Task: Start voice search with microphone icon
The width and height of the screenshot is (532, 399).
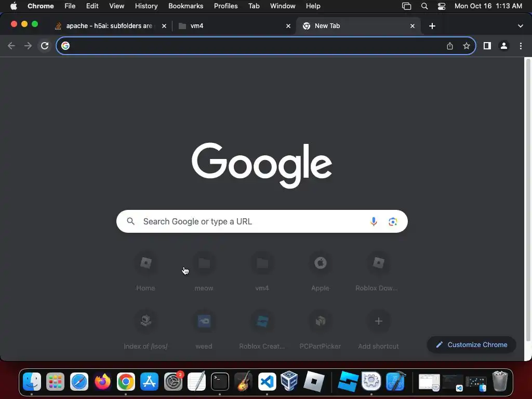Action: [x=374, y=221]
